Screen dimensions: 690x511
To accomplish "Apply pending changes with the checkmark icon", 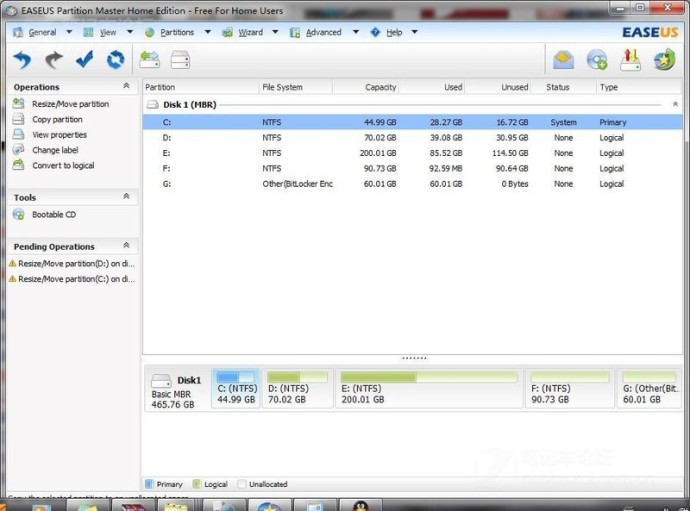I will click(85, 60).
